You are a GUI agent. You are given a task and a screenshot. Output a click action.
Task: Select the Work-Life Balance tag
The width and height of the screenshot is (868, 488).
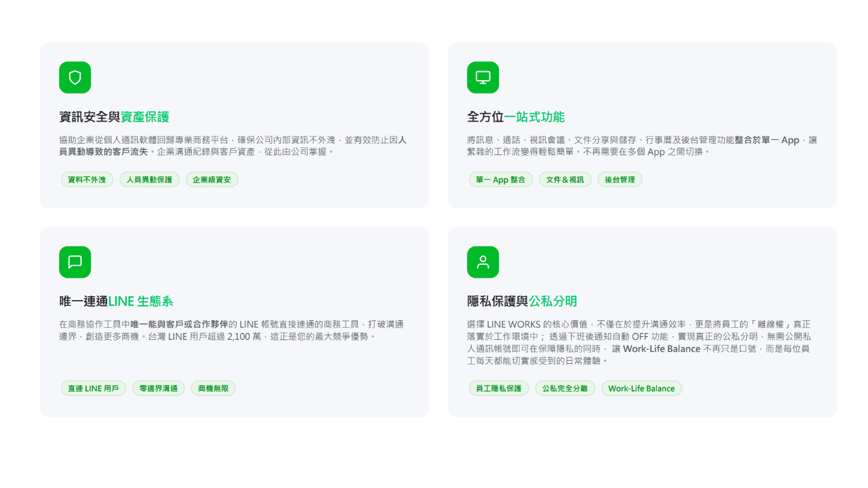point(642,388)
